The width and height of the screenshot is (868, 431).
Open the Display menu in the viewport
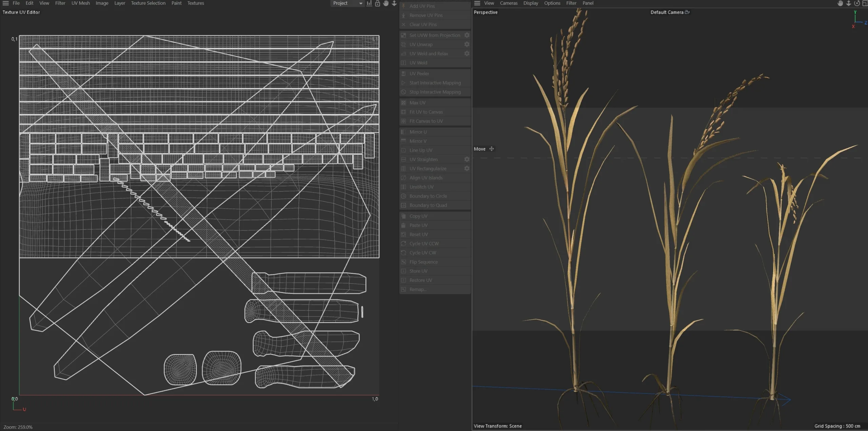[530, 3]
